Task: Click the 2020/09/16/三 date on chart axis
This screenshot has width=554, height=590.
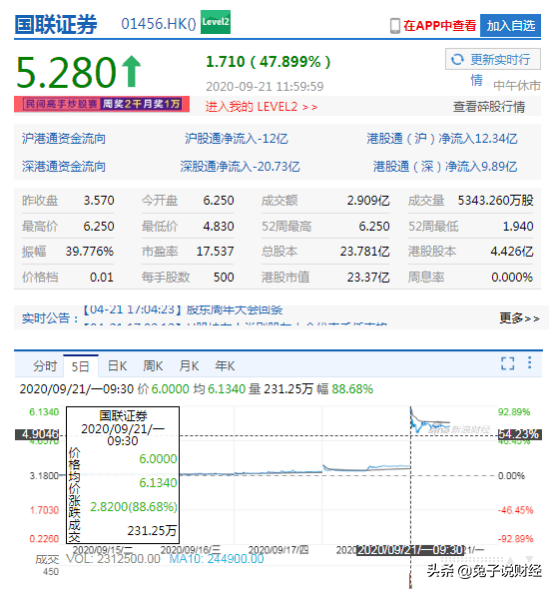Action: tap(190, 550)
